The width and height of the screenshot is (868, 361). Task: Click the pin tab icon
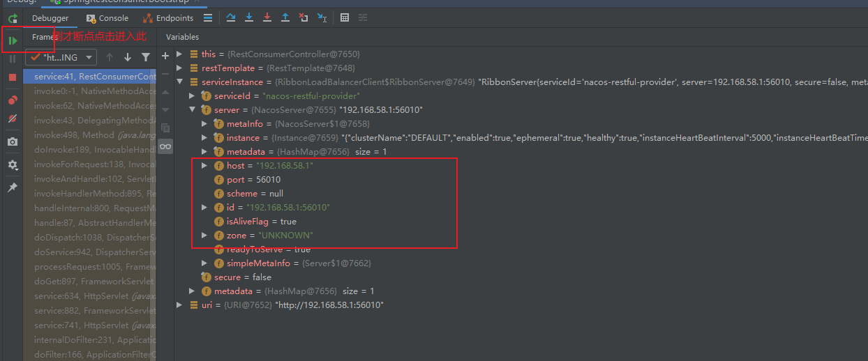point(13,187)
